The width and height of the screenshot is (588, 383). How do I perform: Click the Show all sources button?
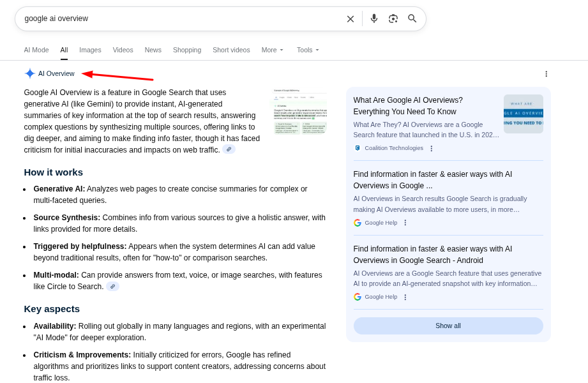coord(448,326)
